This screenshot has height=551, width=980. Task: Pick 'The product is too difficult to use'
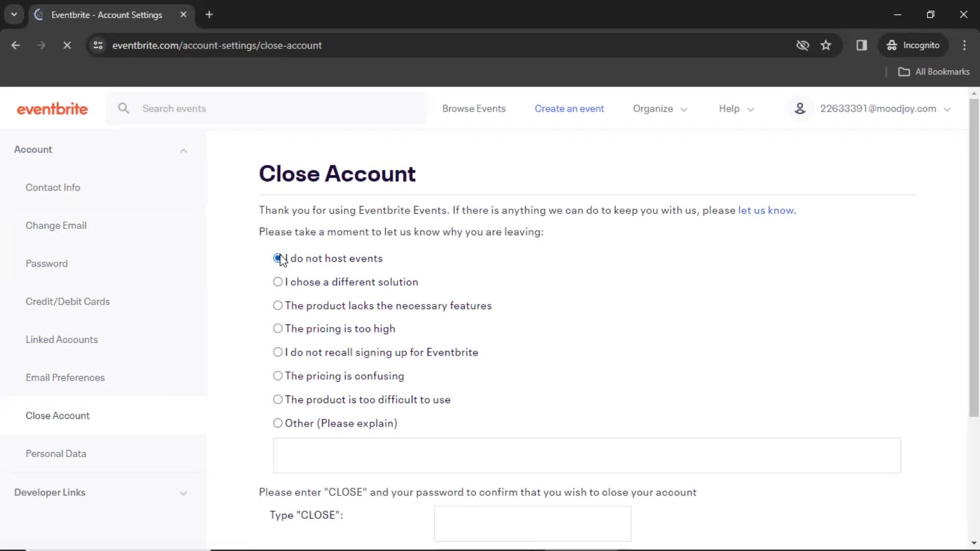(278, 399)
